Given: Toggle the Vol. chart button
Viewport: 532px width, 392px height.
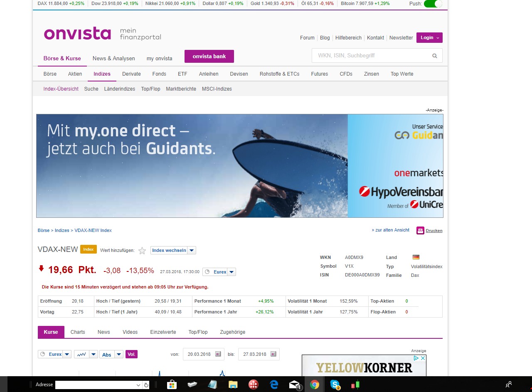Looking at the screenshot, I should point(131,354).
